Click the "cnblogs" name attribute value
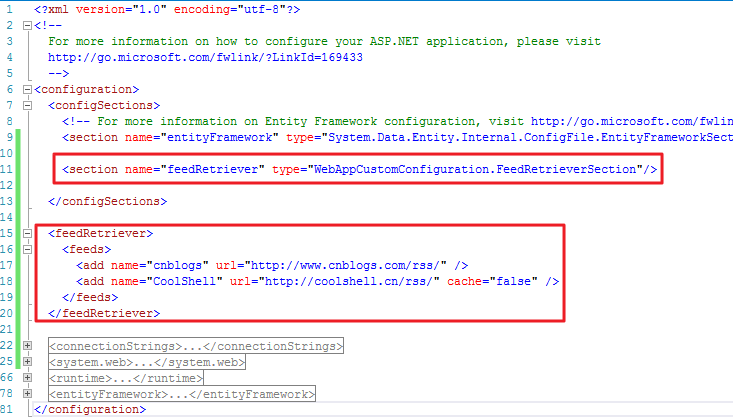Screen dimensions: 733x420 coord(177,266)
